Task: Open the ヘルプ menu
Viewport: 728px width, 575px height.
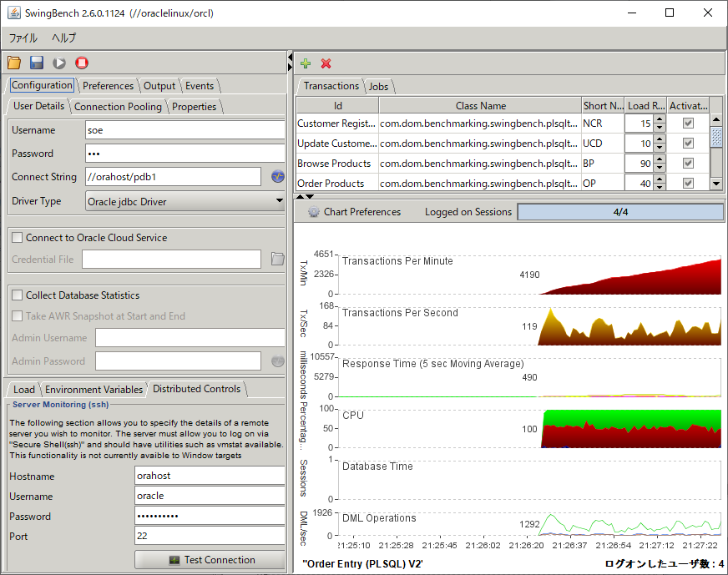Action: (63, 38)
